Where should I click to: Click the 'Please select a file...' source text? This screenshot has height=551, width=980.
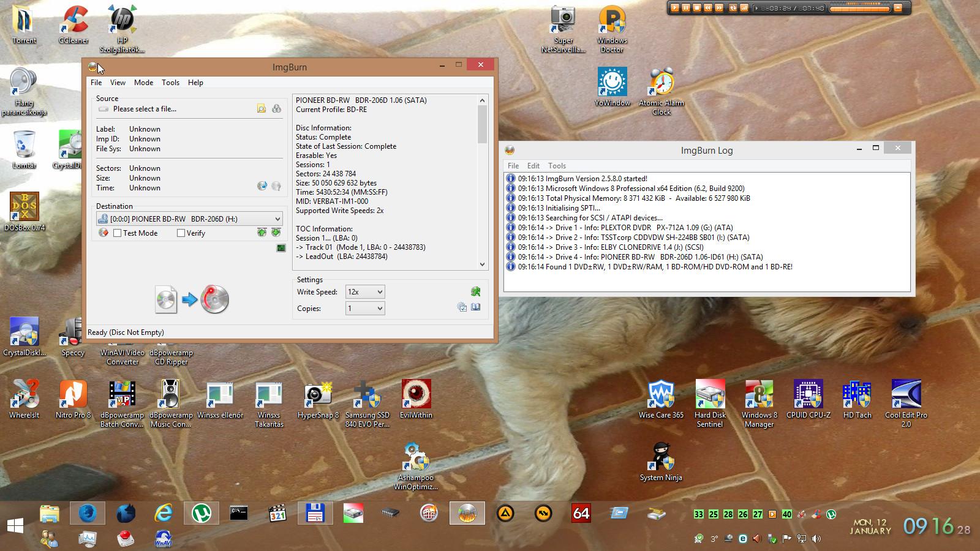coord(145,109)
